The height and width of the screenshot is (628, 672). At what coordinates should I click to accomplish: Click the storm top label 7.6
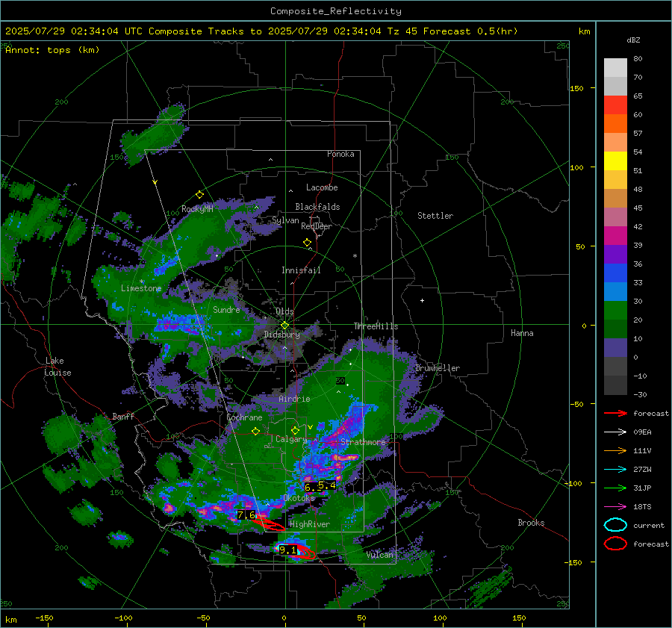[x=246, y=514]
